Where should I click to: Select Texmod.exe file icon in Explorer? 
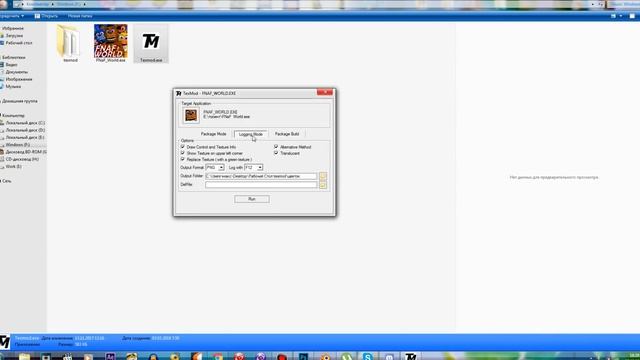pos(151,43)
